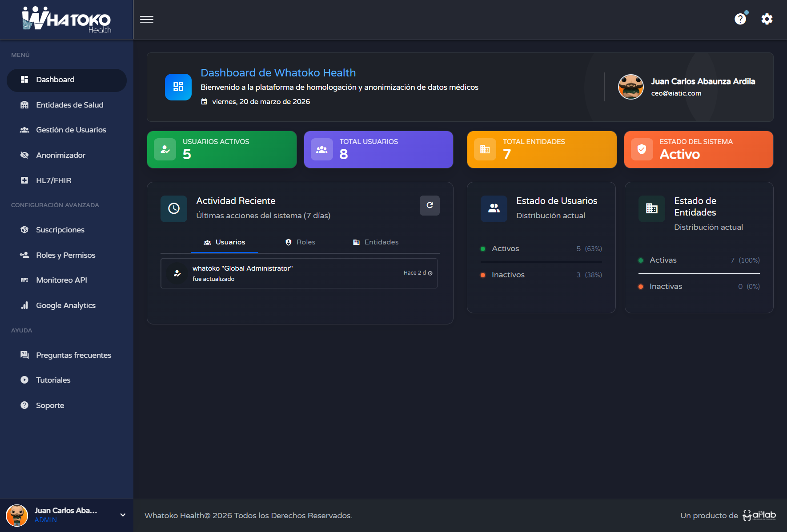Open Gestión de Usuarios page
This screenshot has height=532, width=787.
tap(67, 130)
